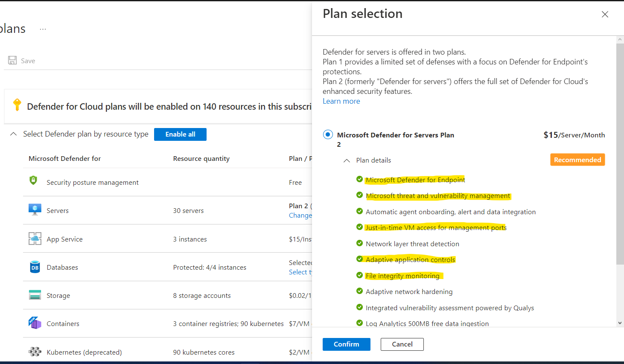Click the Storage accounts icon
Screen dimensions: 624x364
[35, 295]
